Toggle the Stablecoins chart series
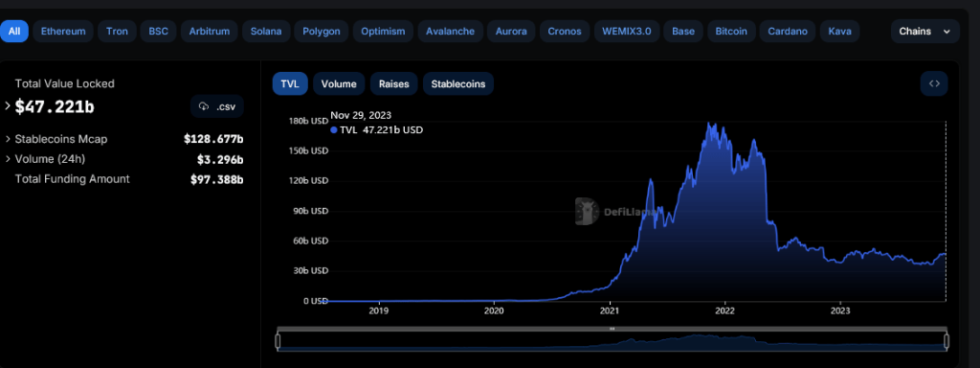Image resolution: width=980 pixels, height=368 pixels. pyautogui.click(x=458, y=84)
